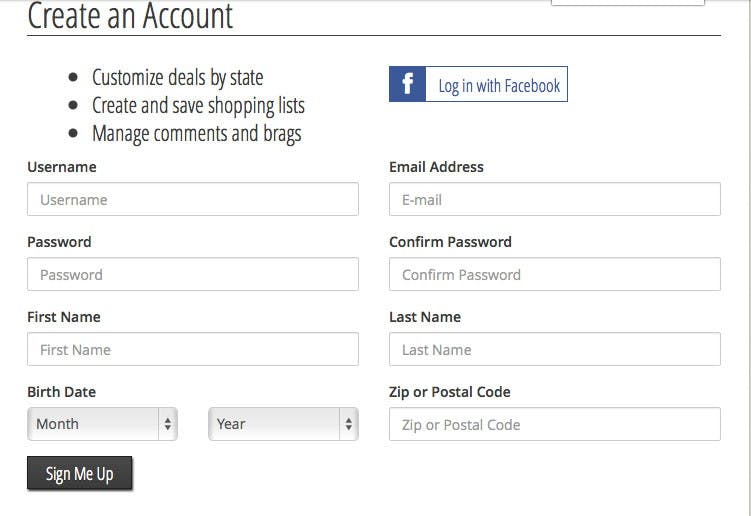Open the birth Year dropdown
Viewport: 751px width, 516px height.
284,424
